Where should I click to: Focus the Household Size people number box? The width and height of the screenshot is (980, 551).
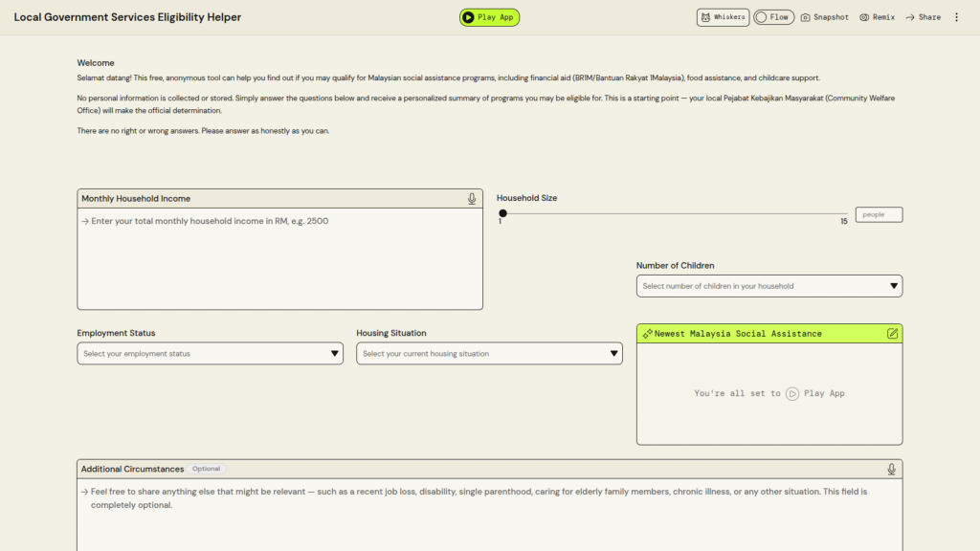[x=878, y=214]
